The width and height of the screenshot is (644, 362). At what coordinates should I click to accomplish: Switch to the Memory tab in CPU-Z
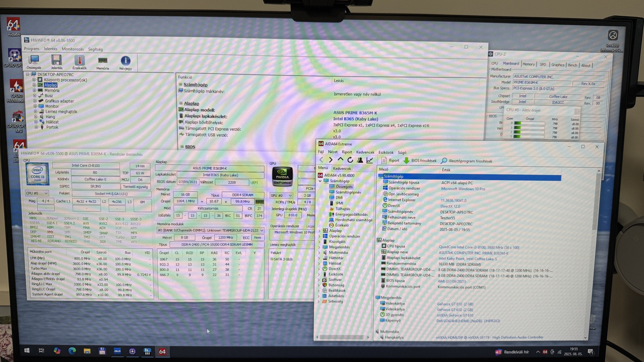coord(528,64)
